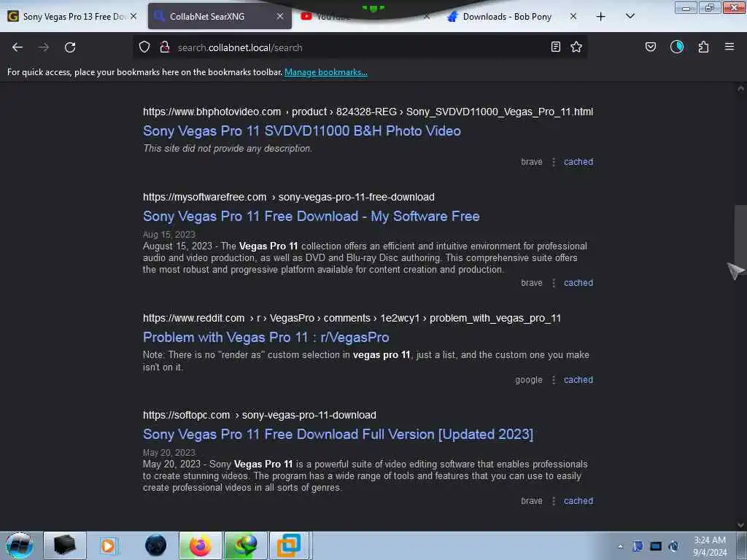This screenshot has height=560, width=747.
Task: Expand options dots beside google engine label
Action: pos(553,380)
